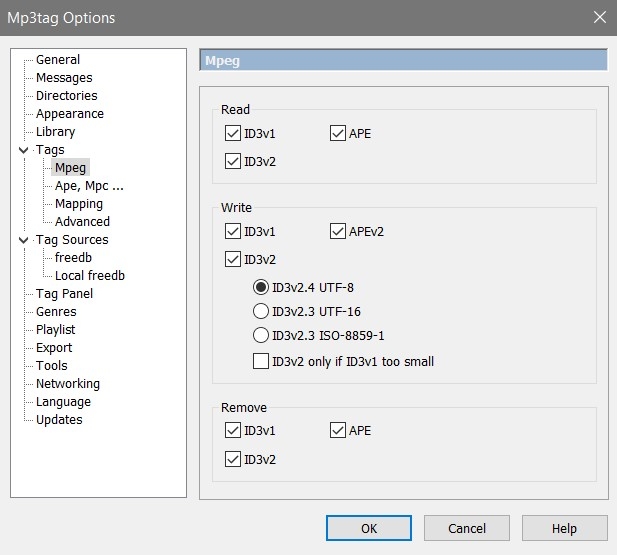Open Appearance options page
The image size is (617, 555).
[x=70, y=114]
